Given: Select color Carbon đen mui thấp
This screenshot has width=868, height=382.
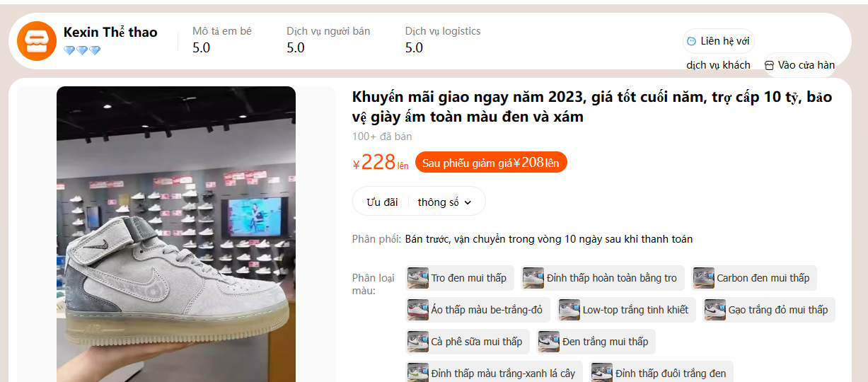Looking at the screenshot, I should point(754,278).
